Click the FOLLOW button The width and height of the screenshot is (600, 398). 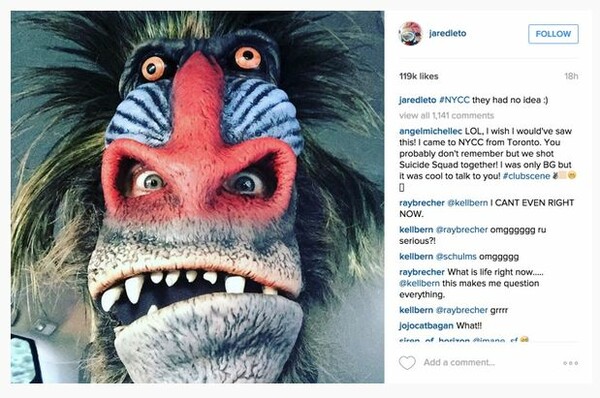point(553,34)
